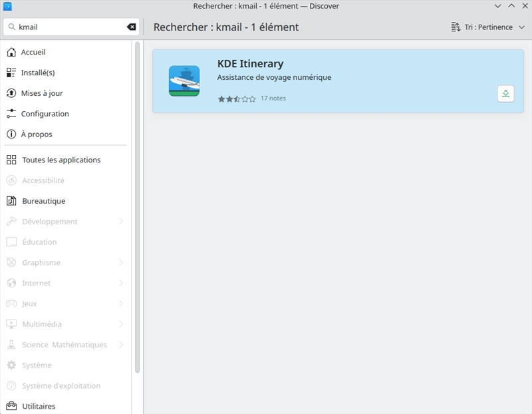Expand the Développement category chevron
This screenshot has height=414, width=532.
(121, 222)
